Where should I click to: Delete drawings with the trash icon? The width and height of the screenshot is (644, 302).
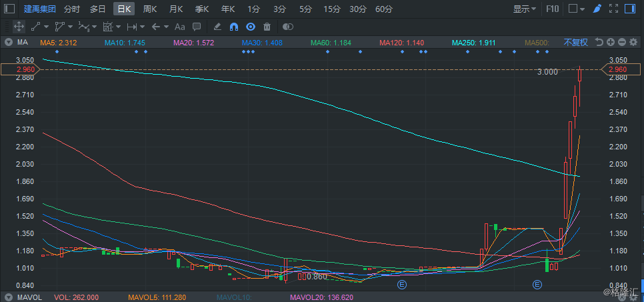267,27
